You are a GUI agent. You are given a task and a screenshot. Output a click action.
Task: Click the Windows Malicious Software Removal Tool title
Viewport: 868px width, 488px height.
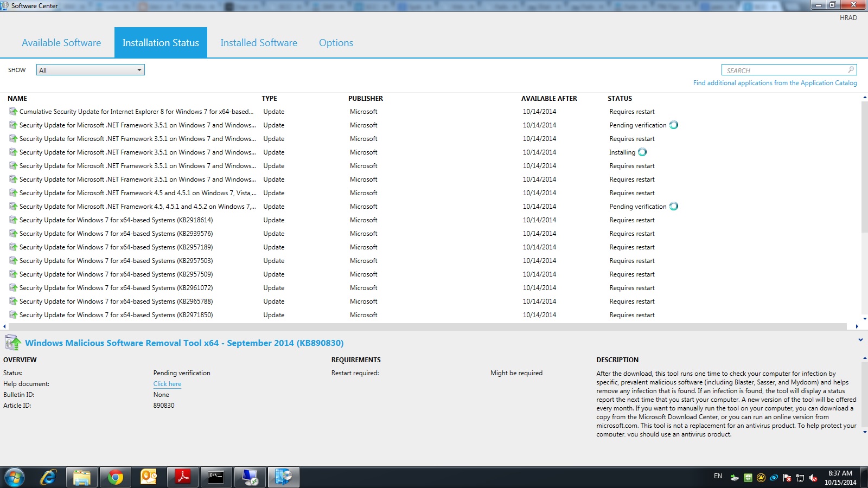click(184, 343)
